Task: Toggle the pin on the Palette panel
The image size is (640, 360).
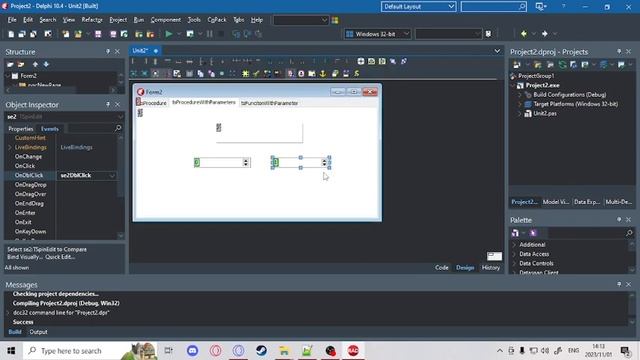Action: [619, 220]
